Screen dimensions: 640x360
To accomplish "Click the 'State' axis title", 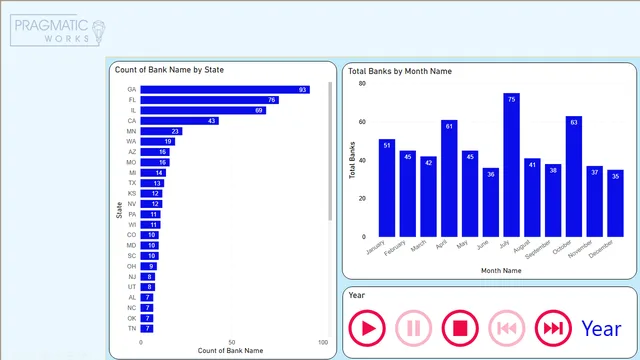I will pyautogui.click(x=119, y=210).
